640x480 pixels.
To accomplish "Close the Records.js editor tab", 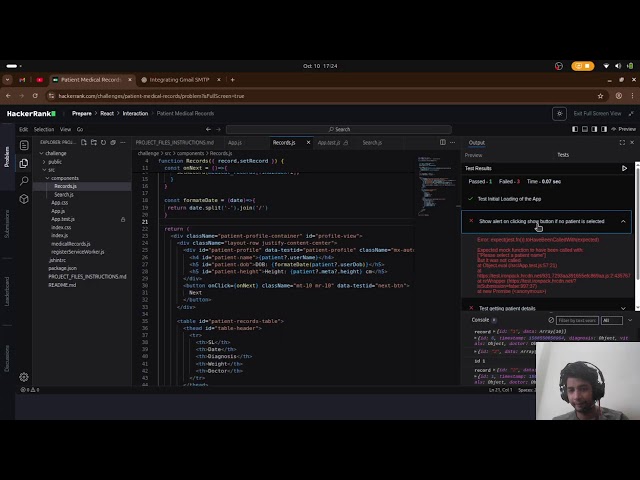I will (x=308, y=142).
